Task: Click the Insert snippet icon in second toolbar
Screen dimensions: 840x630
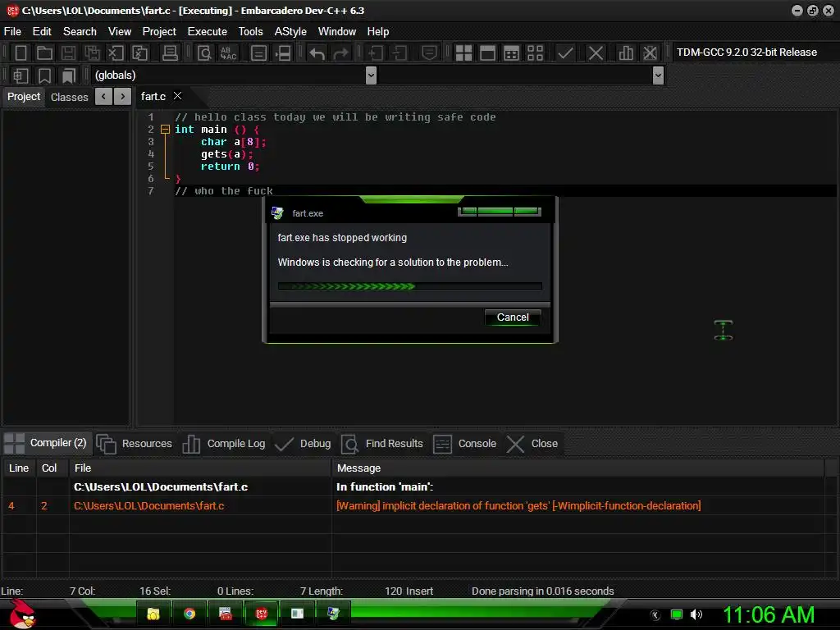Action: [21, 75]
